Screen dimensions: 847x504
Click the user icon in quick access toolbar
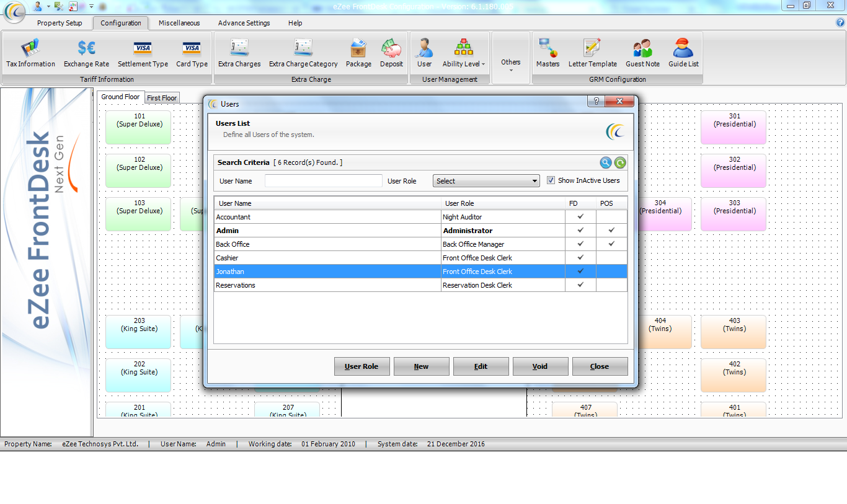(x=38, y=6)
